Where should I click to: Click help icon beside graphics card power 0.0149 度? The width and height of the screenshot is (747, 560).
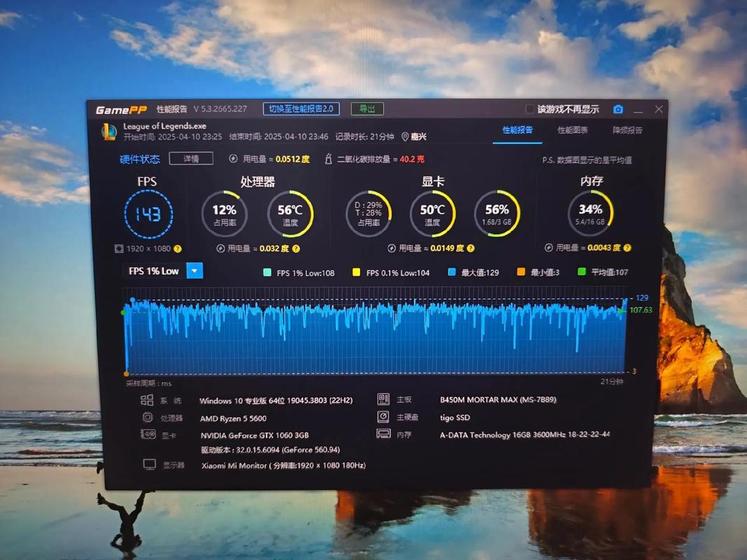point(471,248)
